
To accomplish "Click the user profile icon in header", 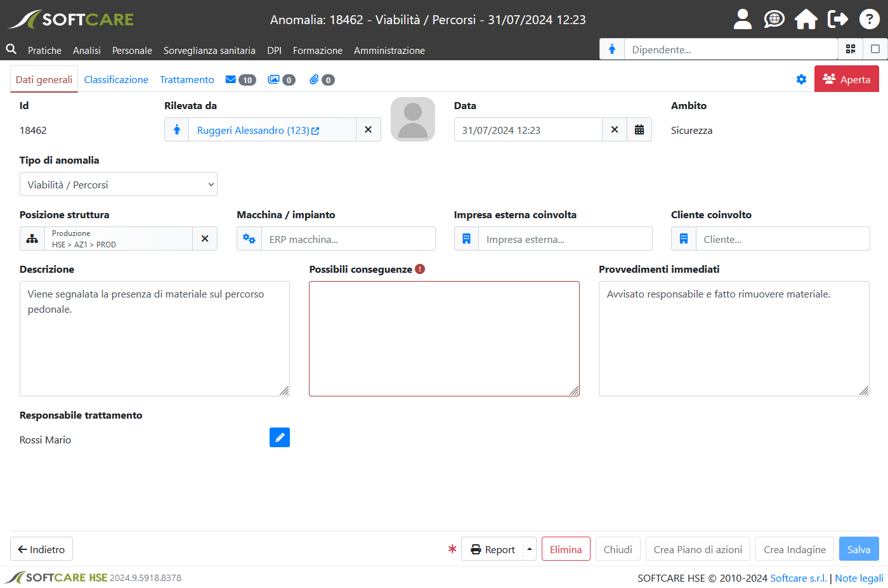I will click(x=742, y=20).
